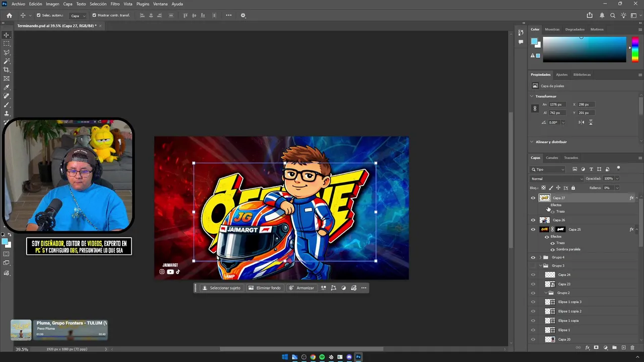644x362 pixels.
Task: Click inside the color picker field
Action: [585, 50]
